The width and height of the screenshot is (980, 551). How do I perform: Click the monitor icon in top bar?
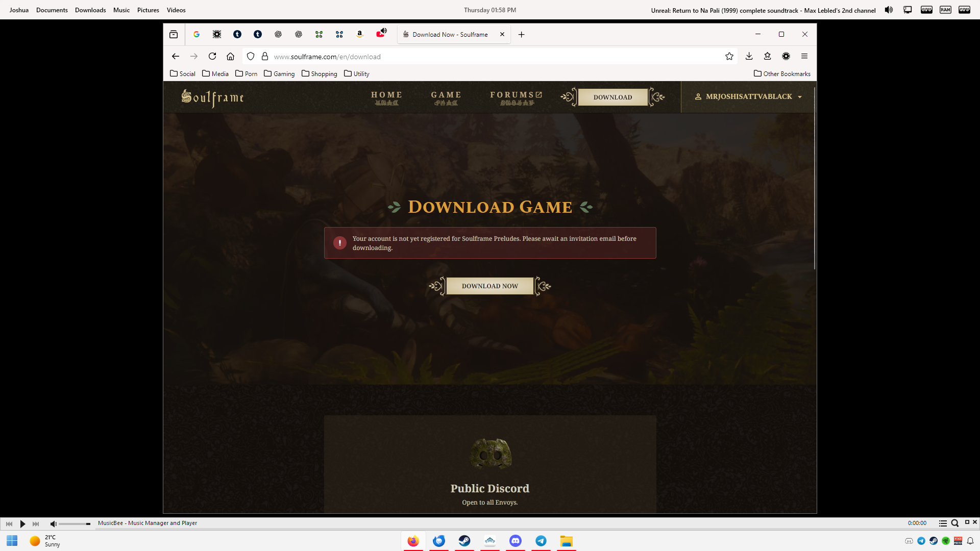(908, 10)
